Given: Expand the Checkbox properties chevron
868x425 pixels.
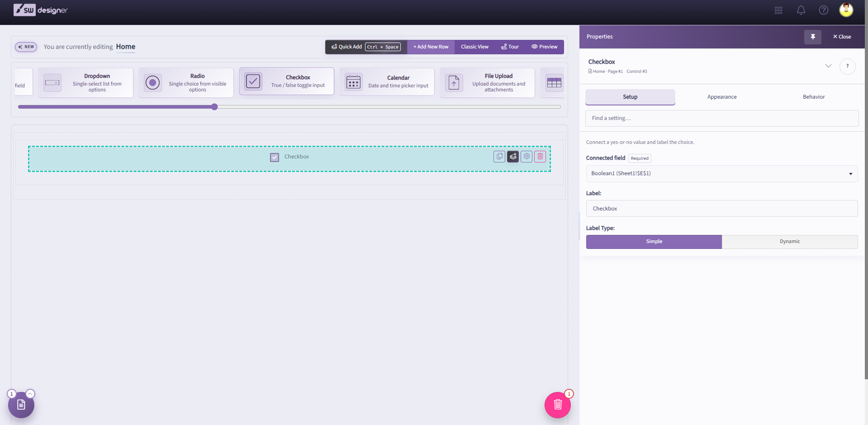Looking at the screenshot, I should (828, 66).
